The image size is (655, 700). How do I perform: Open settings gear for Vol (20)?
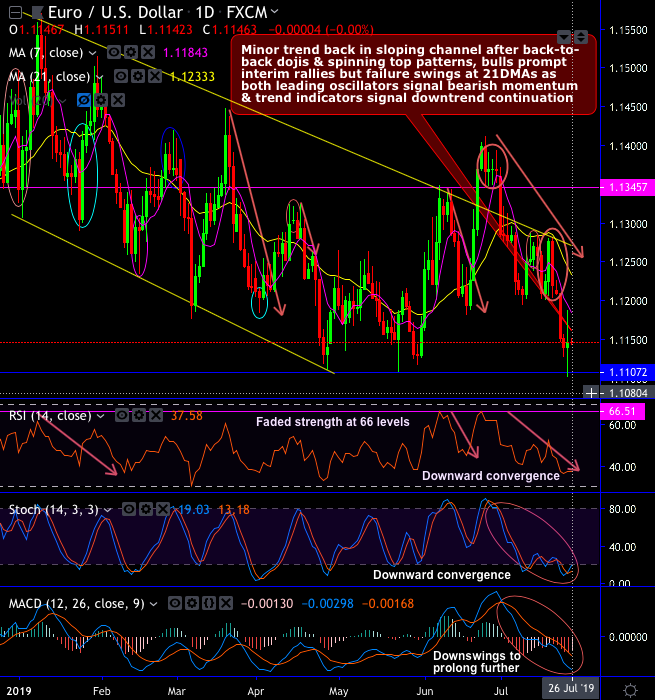(x=101, y=100)
